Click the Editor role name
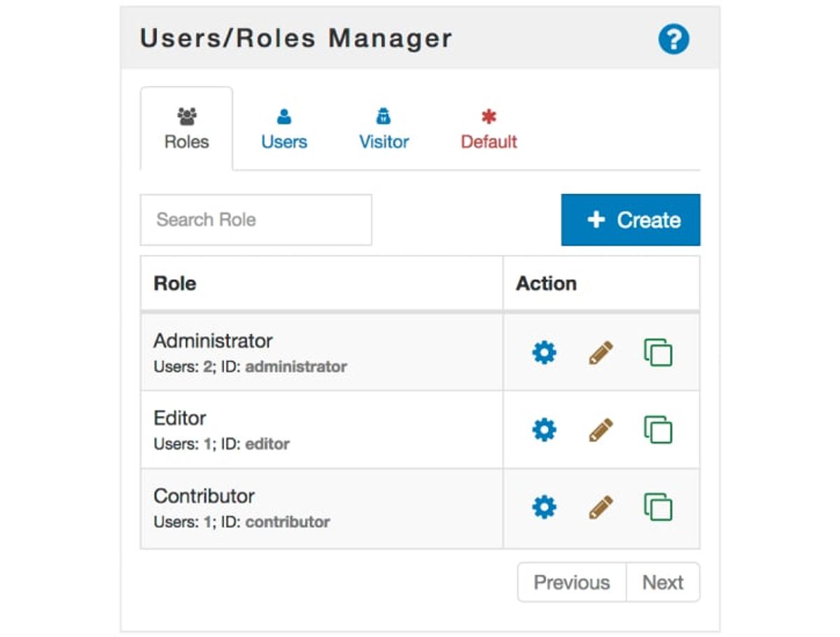Image resolution: width=840 pixels, height=637 pixels. [180, 418]
